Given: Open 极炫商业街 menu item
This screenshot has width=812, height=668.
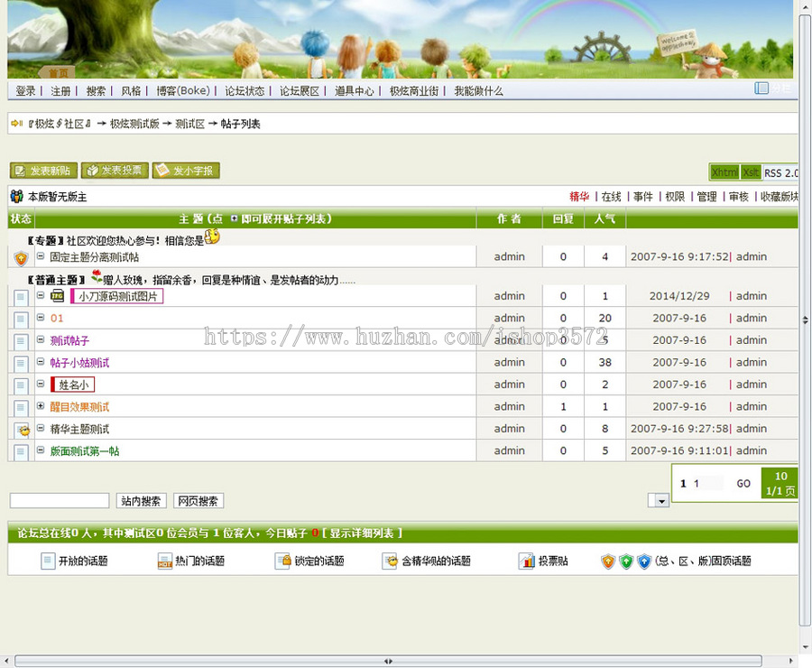Looking at the screenshot, I should (414, 91).
